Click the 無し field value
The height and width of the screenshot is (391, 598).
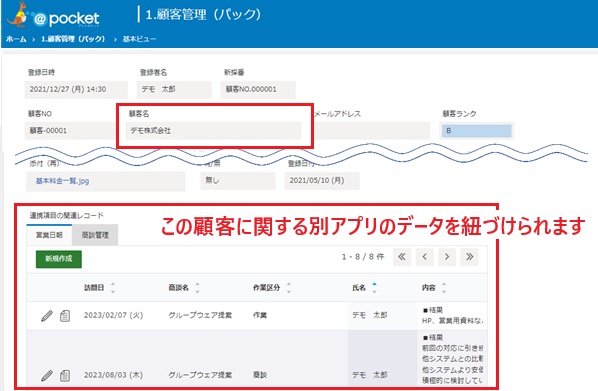point(238,180)
